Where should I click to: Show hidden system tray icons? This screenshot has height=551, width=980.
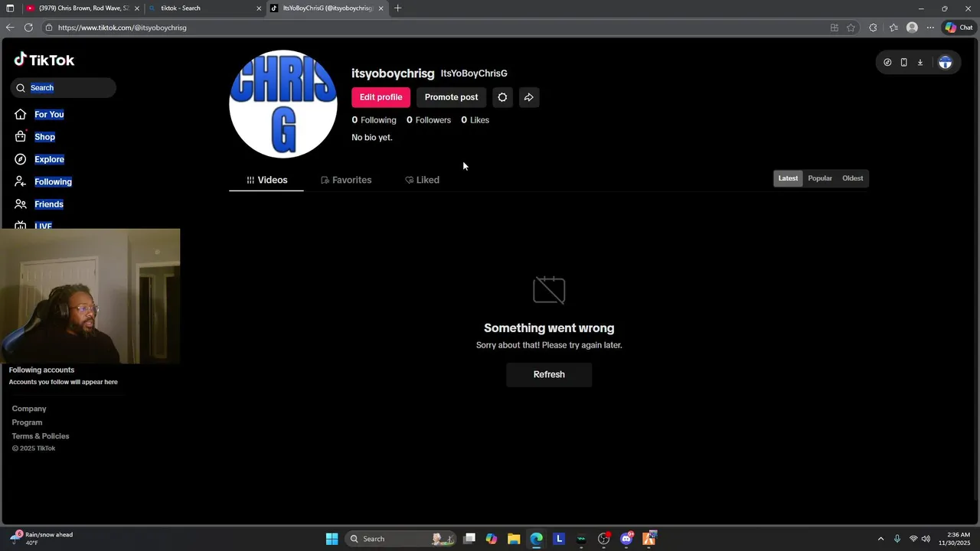pos(880,539)
